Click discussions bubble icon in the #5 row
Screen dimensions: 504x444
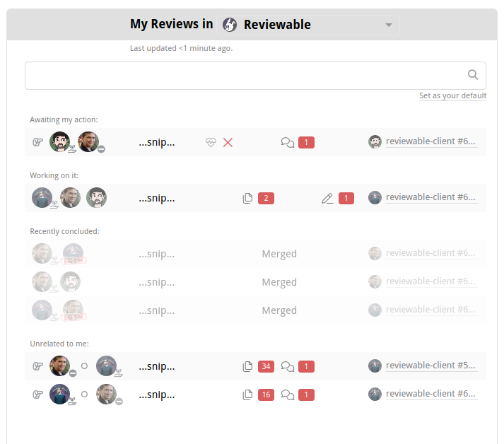coord(288,366)
